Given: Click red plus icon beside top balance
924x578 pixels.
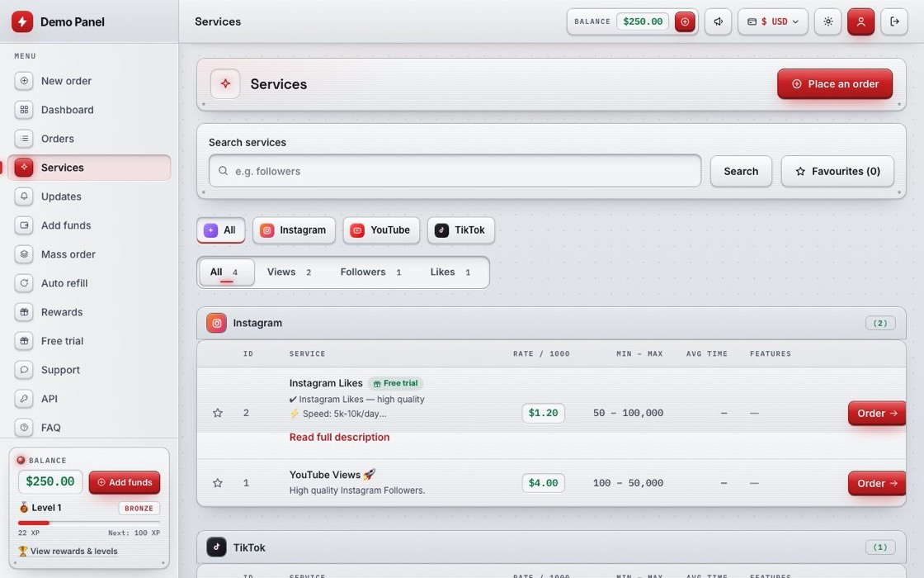Looking at the screenshot, I should point(685,21).
